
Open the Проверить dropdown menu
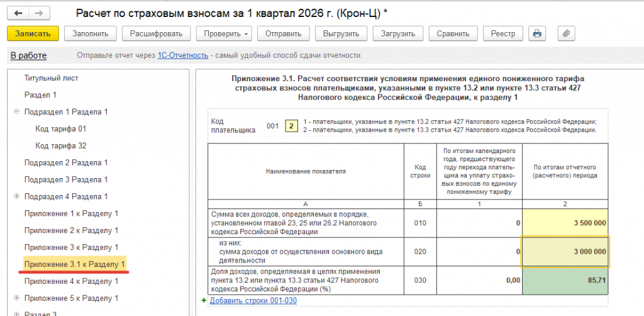coord(224,34)
